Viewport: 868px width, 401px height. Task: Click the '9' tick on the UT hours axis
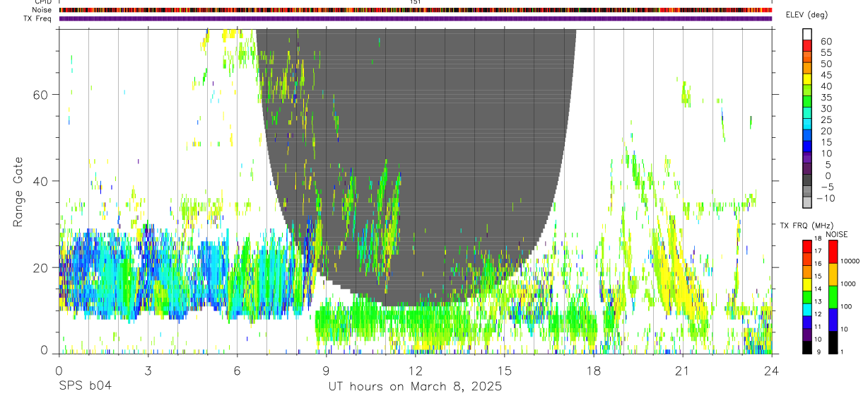click(x=326, y=371)
